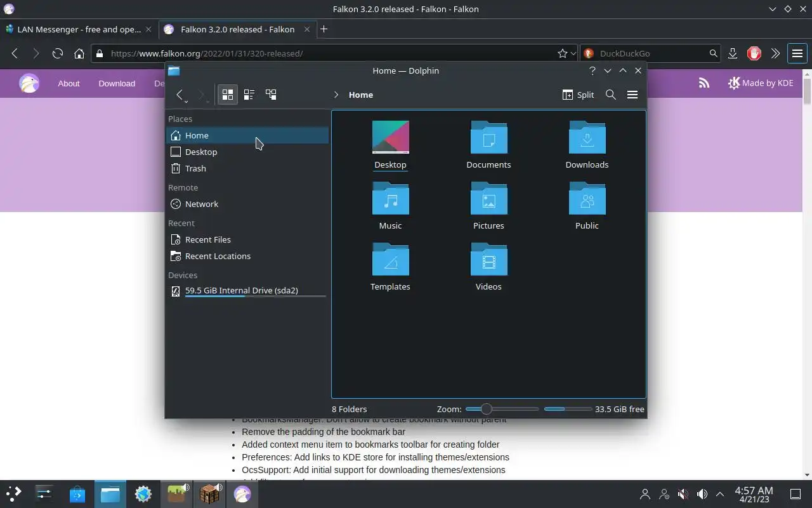Open Falkon main menu button
This screenshot has height=508, width=812.
797,53
